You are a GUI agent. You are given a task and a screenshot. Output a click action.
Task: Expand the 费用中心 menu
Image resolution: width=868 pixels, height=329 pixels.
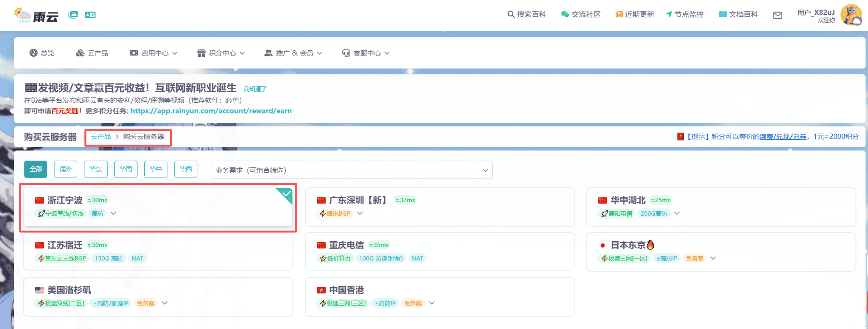click(x=153, y=53)
